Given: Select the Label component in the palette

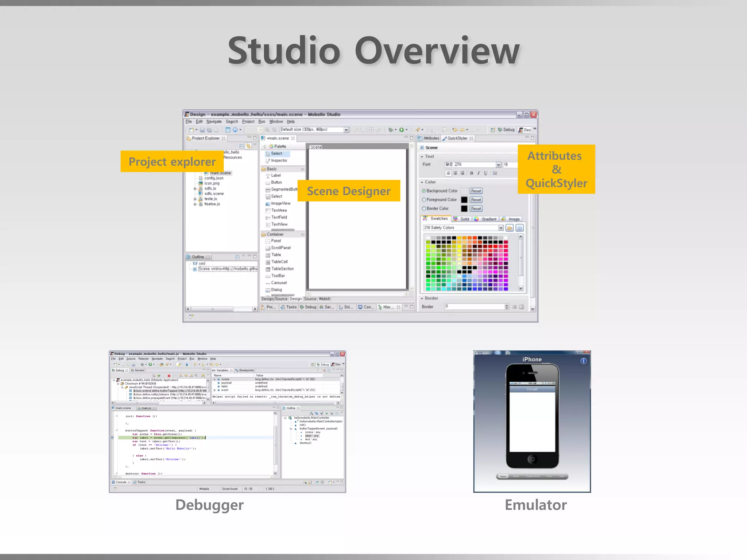Looking at the screenshot, I should tap(275, 175).
